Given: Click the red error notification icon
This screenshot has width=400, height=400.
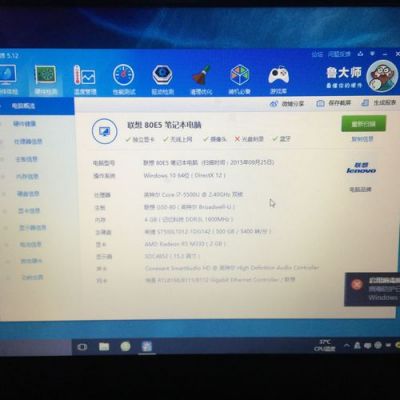Looking at the screenshot, I should [x=357, y=284].
